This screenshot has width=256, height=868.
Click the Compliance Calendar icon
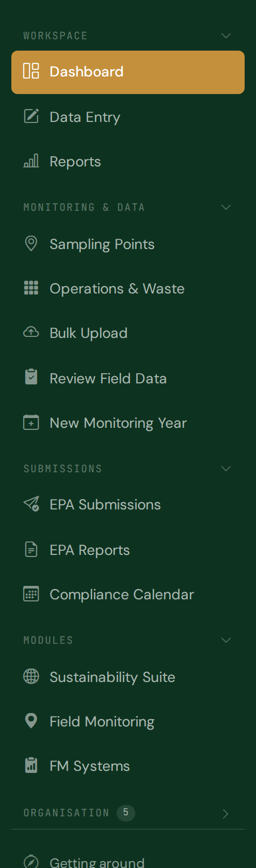pos(31,594)
